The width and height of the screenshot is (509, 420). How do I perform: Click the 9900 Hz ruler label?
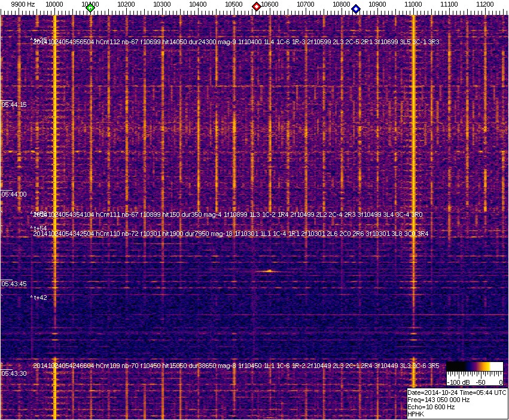(x=23, y=4)
